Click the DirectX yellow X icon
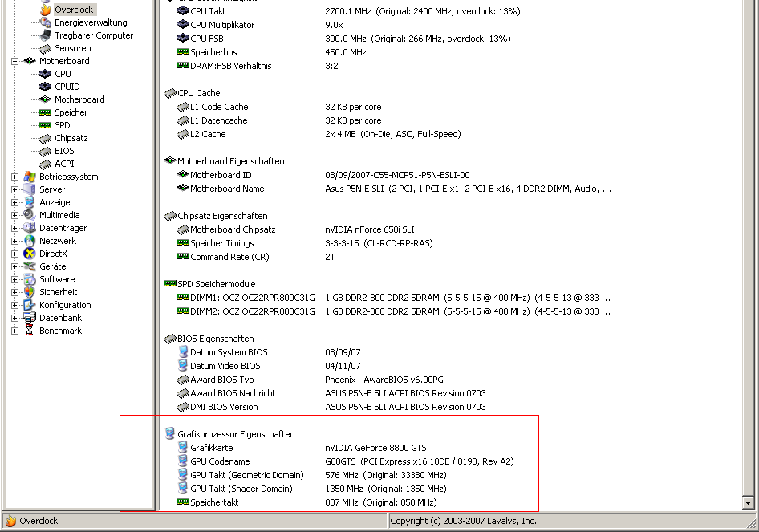Image resolution: width=759 pixels, height=532 pixels. click(30, 254)
